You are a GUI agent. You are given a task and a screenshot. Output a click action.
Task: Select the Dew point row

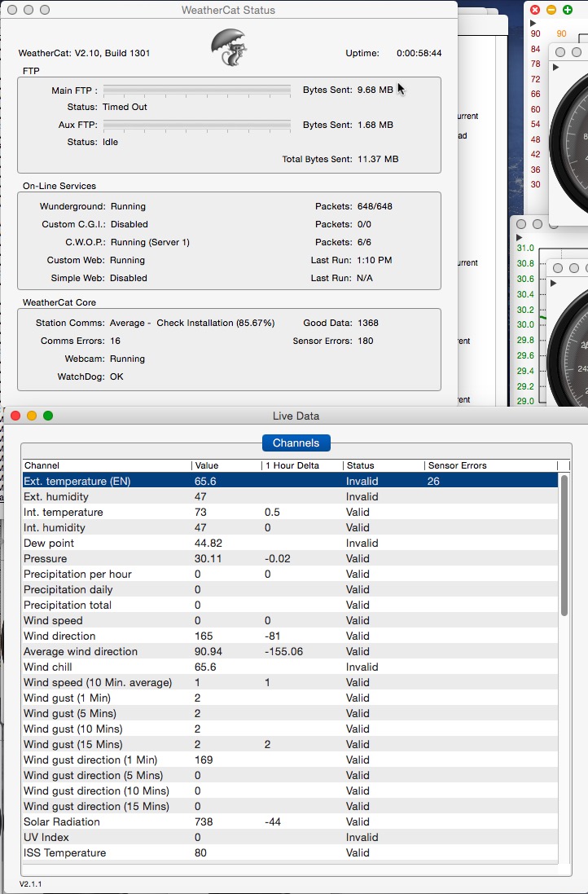point(290,543)
